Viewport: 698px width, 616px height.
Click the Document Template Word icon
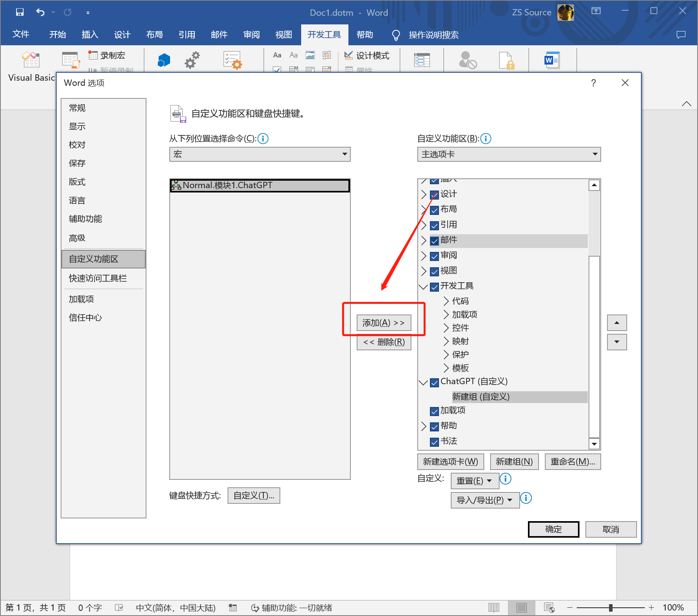(552, 60)
